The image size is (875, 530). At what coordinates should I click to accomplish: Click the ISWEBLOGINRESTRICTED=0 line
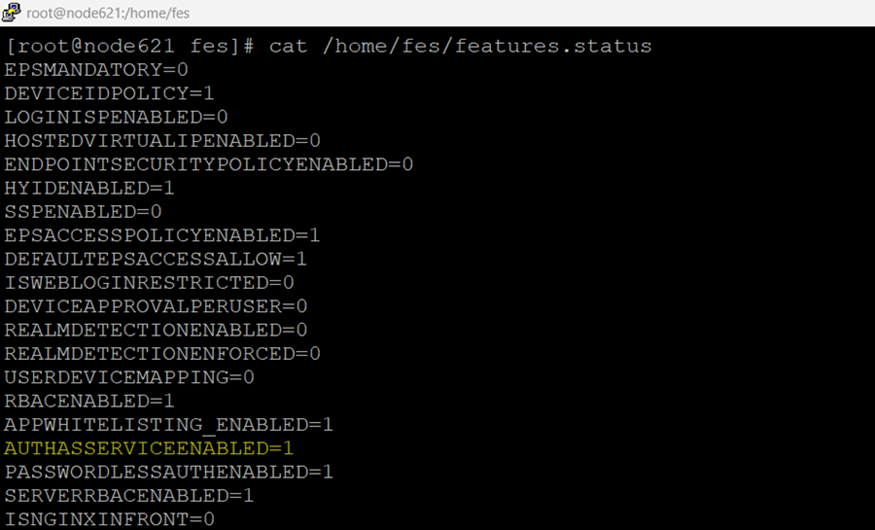149,283
